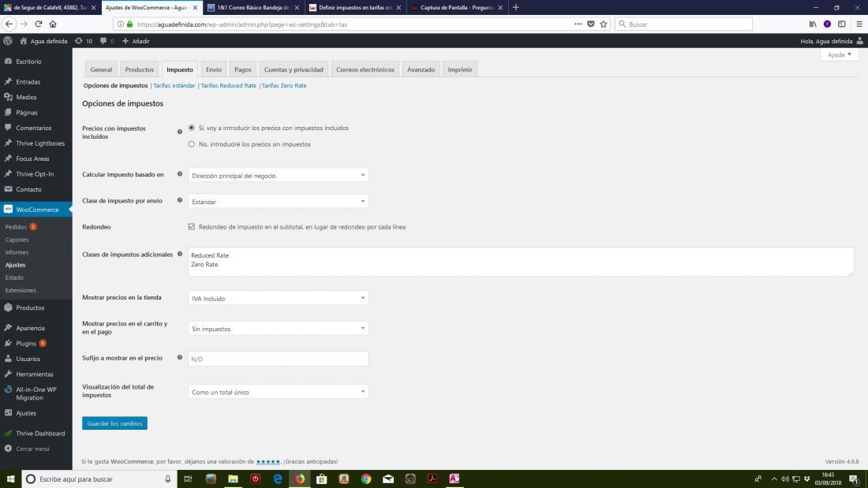Show help tooltip for Clase de impuesto por envío
Viewport: 868px width, 488px height.
(179, 199)
